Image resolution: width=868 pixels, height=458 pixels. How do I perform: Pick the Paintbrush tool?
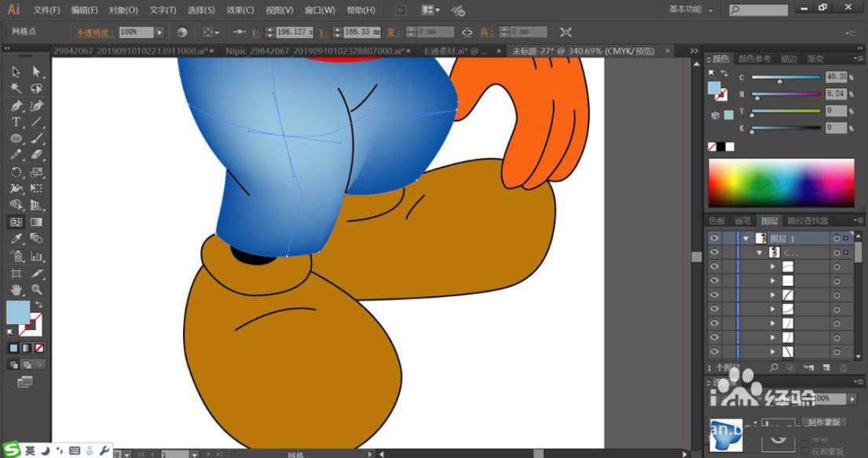37,139
